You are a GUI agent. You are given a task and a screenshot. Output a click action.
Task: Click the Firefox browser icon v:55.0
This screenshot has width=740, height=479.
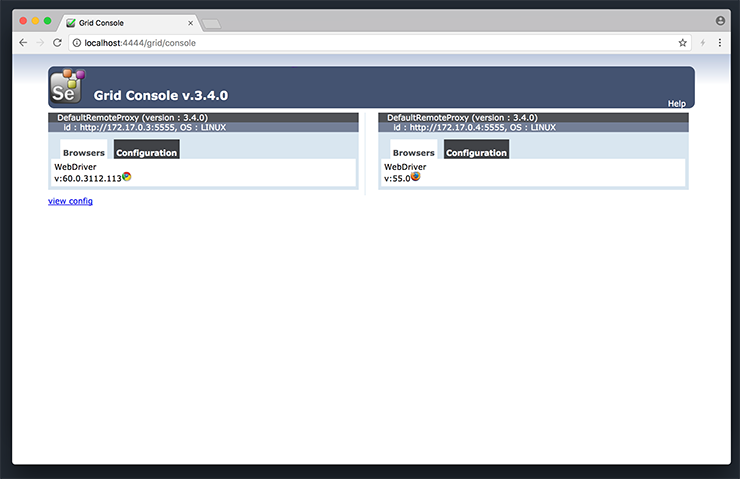tap(415, 176)
